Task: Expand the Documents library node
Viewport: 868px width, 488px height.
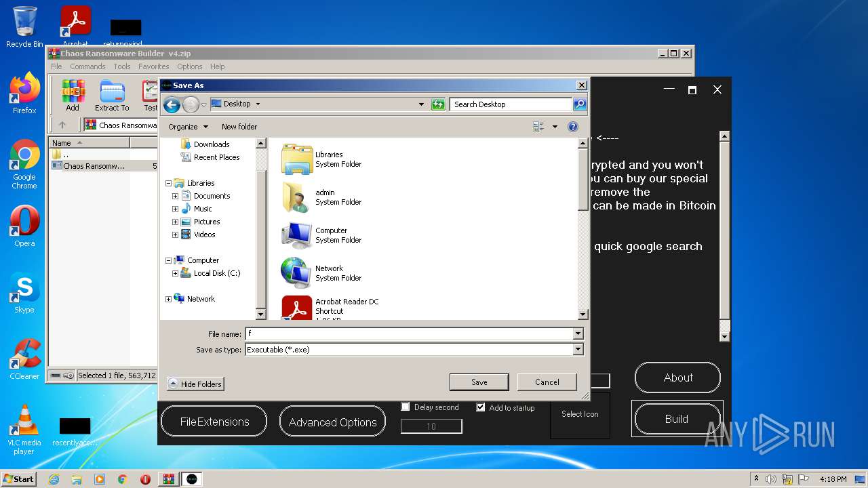Action: (x=175, y=196)
